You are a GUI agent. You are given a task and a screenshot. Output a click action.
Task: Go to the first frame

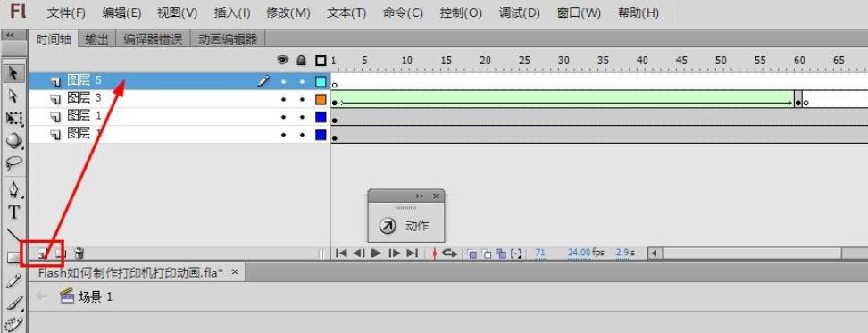[x=341, y=254]
